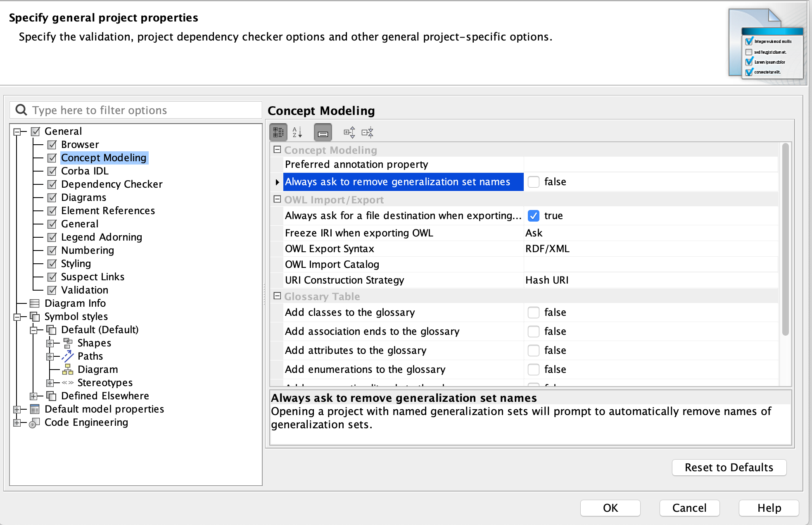The height and width of the screenshot is (525, 812).
Task: Click the properties list vertical scrollbar
Action: pos(785,240)
